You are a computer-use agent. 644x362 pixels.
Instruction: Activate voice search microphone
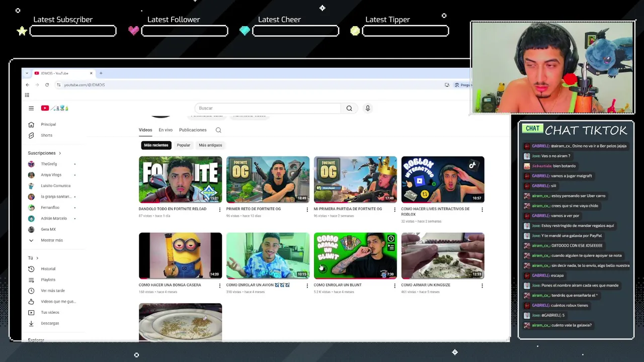point(368,108)
